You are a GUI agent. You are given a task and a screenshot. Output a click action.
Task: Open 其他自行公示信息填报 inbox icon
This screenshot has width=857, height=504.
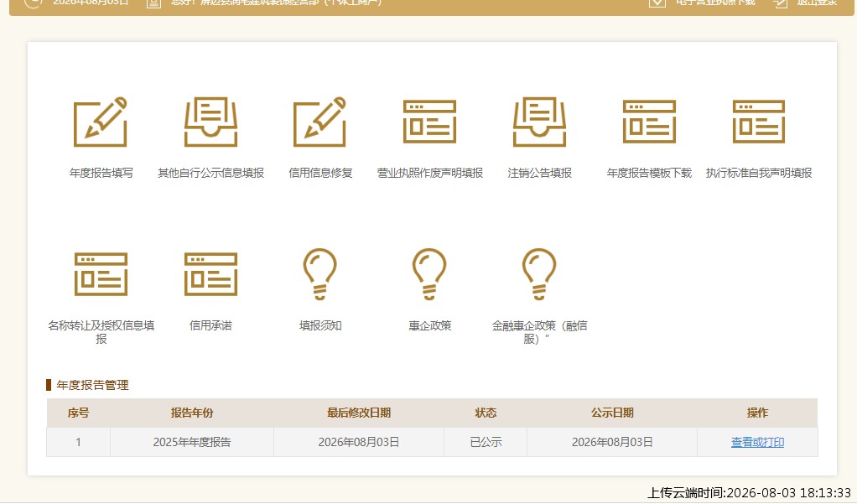[210, 122]
